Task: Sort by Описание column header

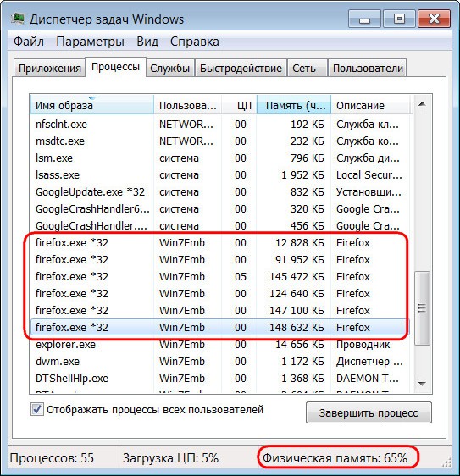Action: tap(370, 105)
